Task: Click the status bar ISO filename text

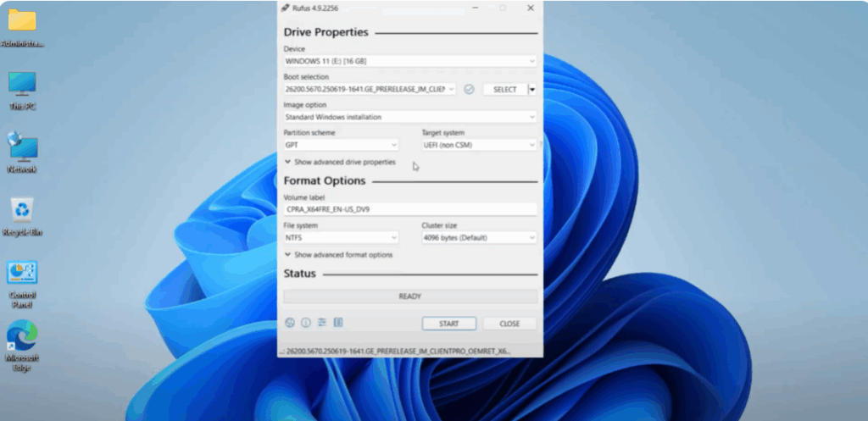Action: 397,352
